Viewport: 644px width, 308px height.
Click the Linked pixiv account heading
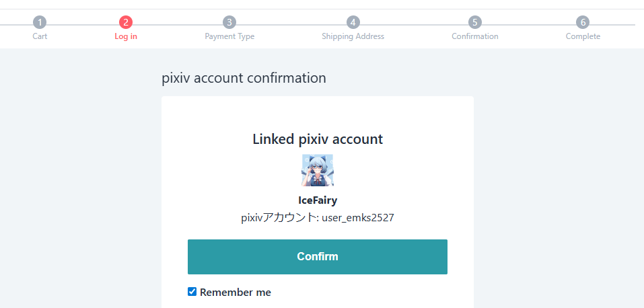click(x=318, y=139)
